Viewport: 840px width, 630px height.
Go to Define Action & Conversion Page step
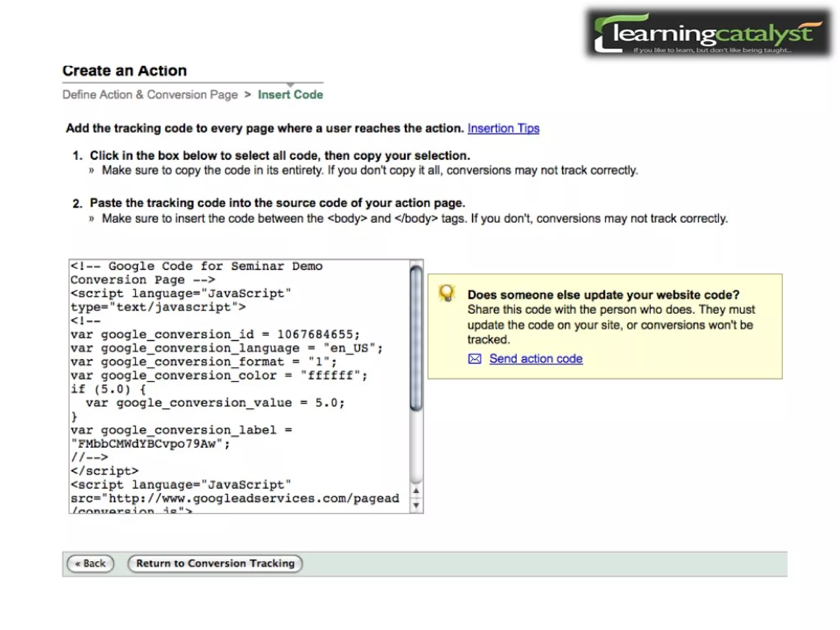tap(150, 95)
